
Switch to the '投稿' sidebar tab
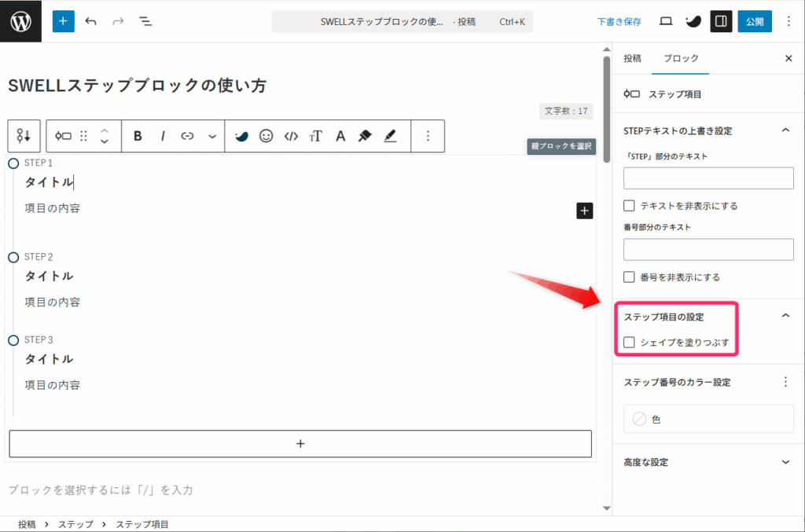click(632, 59)
